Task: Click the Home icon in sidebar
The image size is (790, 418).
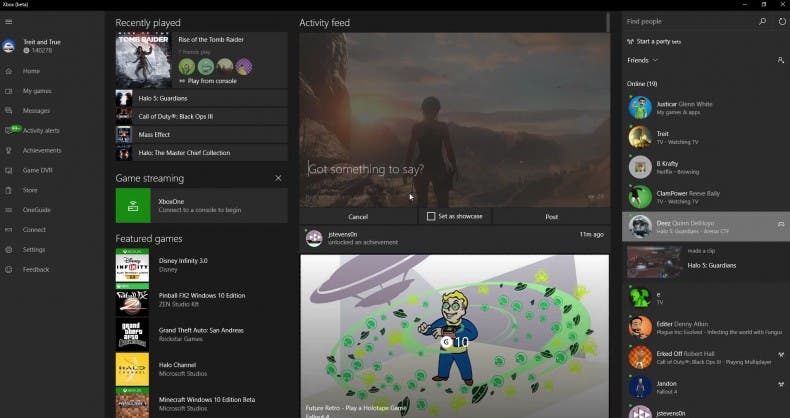Action: tap(9, 72)
